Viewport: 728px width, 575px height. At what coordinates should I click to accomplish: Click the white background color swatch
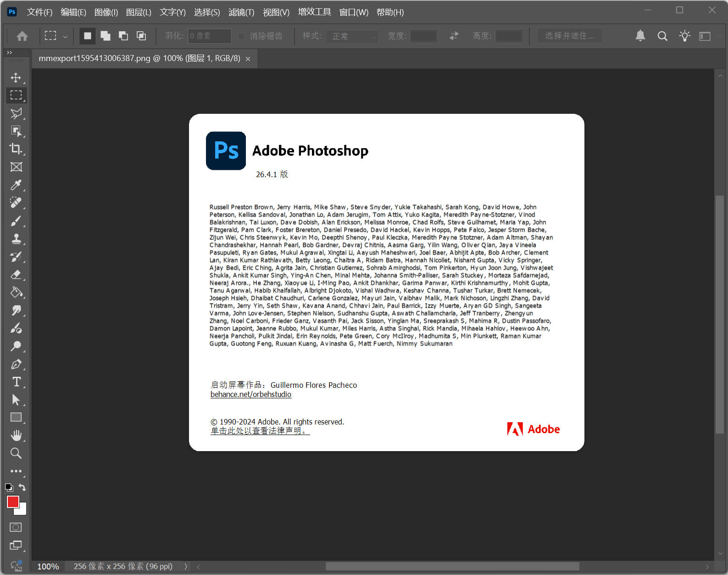pyautogui.click(x=23, y=511)
